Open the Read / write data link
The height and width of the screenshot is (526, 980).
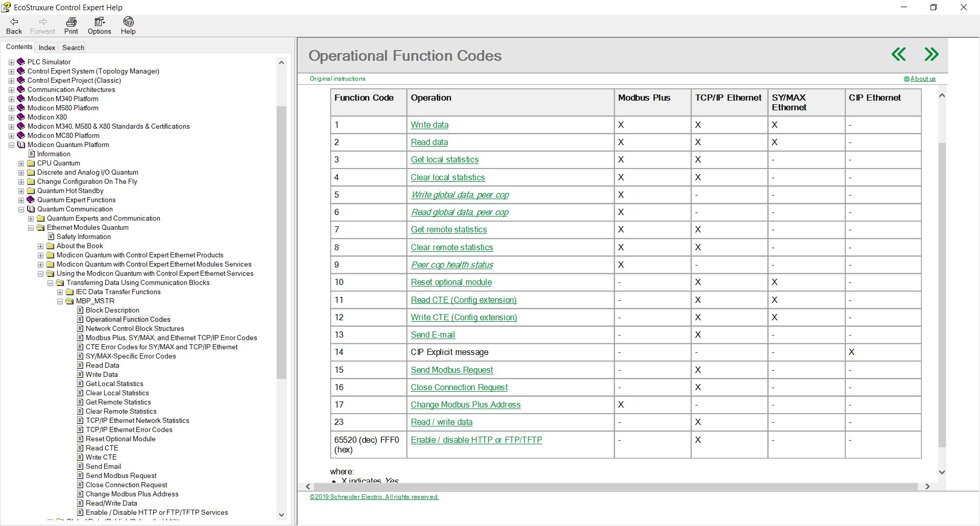[442, 422]
